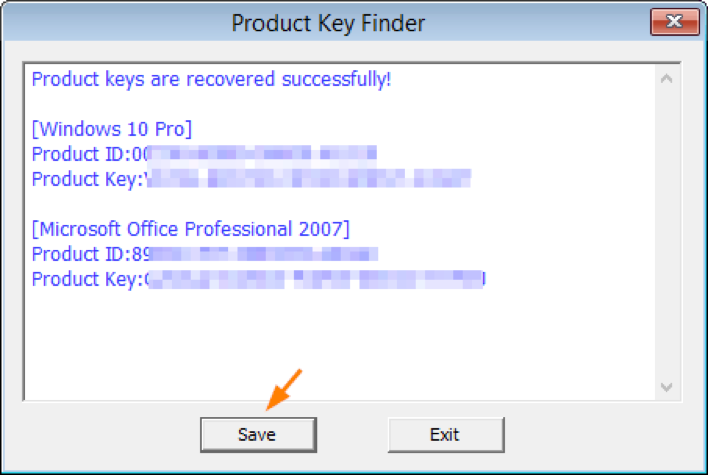The image size is (708, 475).
Task: Click the 'recovered successfully' message line
Action: pyautogui.click(x=211, y=79)
